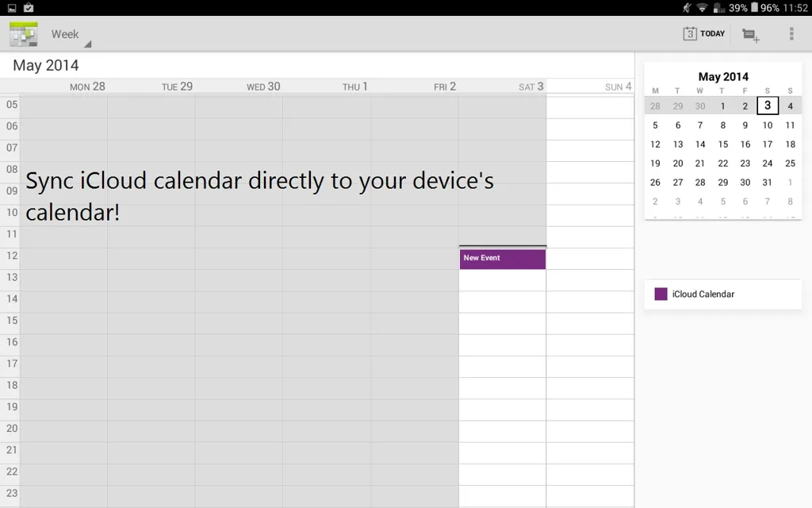Select day 3 in the mini calendar
This screenshot has height=508, width=812.
tap(768, 106)
